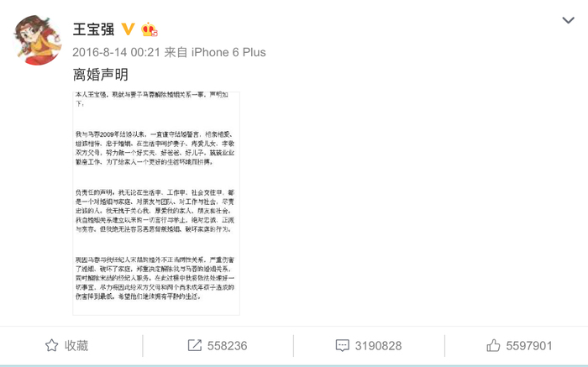This screenshot has height=367, width=588.
Task: Click the comment speech-bubble icon
Action: click(343, 346)
